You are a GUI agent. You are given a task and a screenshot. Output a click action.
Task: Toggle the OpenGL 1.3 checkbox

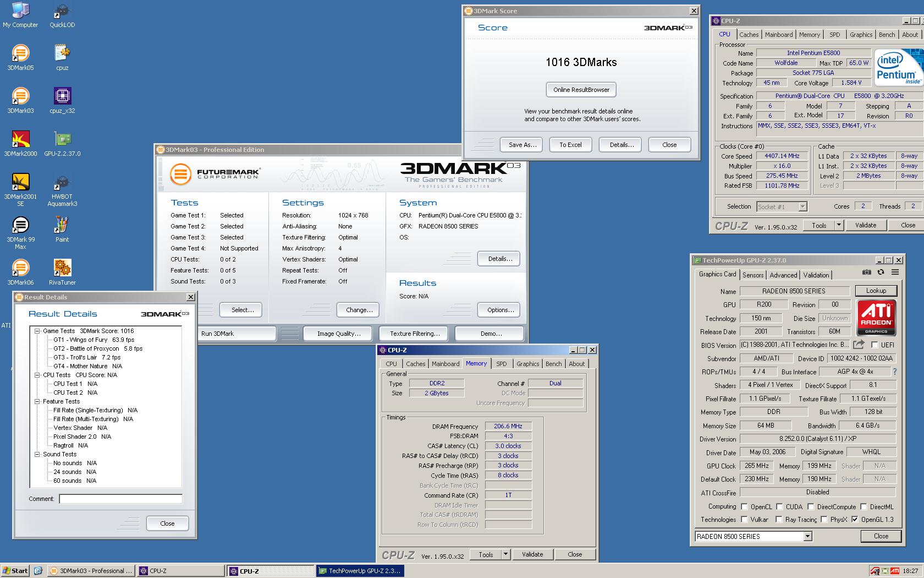[x=854, y=519]
